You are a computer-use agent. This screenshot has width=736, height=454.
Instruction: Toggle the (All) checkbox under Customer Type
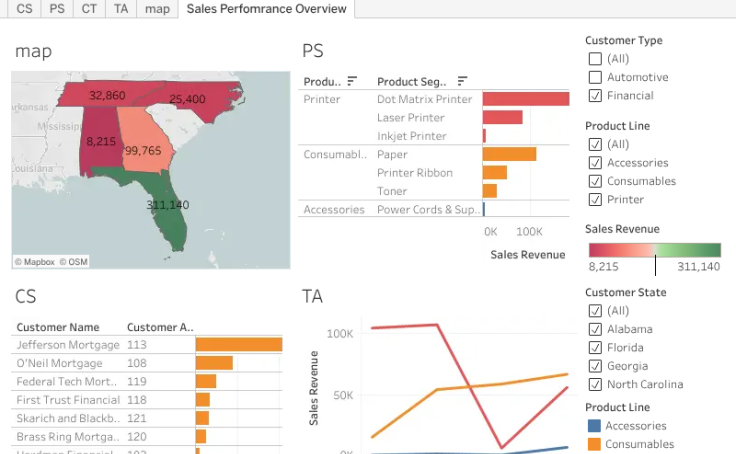[595, 59]
